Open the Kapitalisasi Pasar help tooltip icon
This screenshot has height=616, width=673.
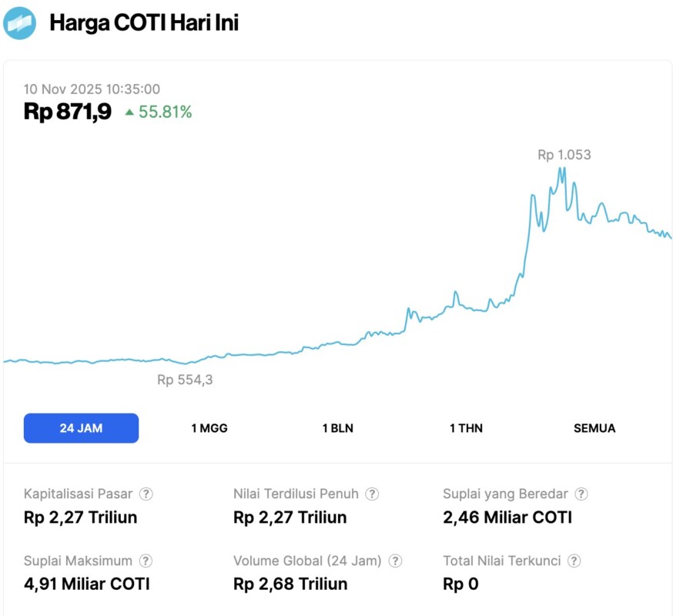[x=146, y=494]
